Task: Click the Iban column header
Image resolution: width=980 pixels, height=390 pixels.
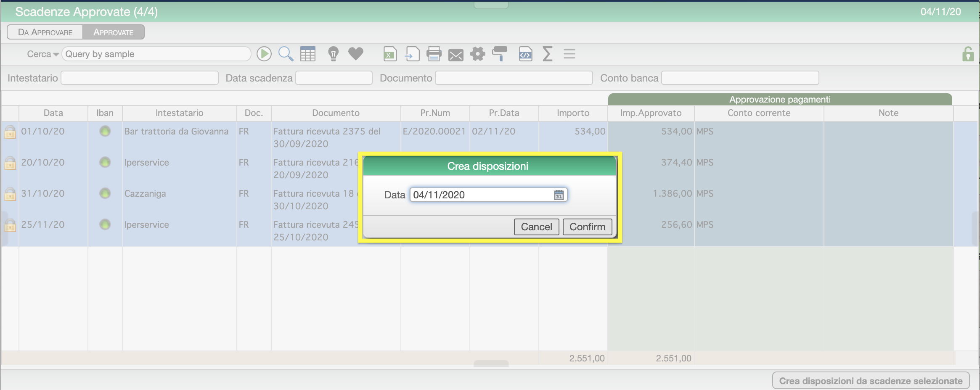Action: tap(105, 113)
